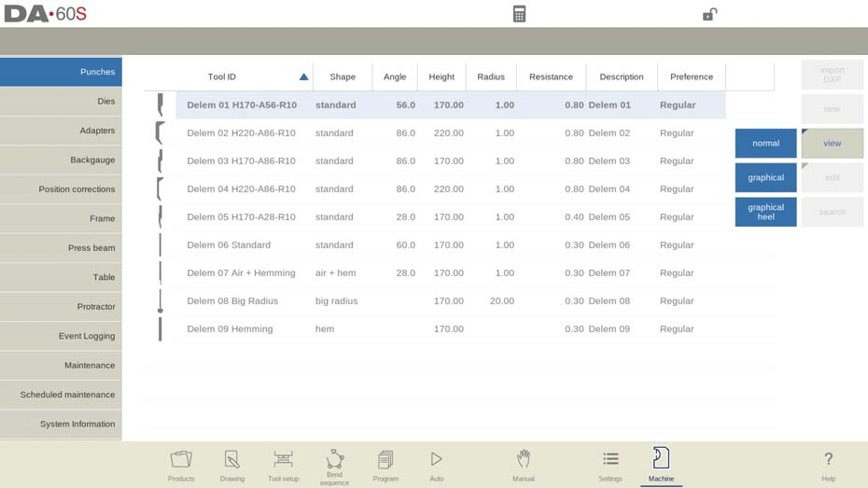Screen dimensions: 868x488
Task: Click the new button
Action: coord(832,109)
